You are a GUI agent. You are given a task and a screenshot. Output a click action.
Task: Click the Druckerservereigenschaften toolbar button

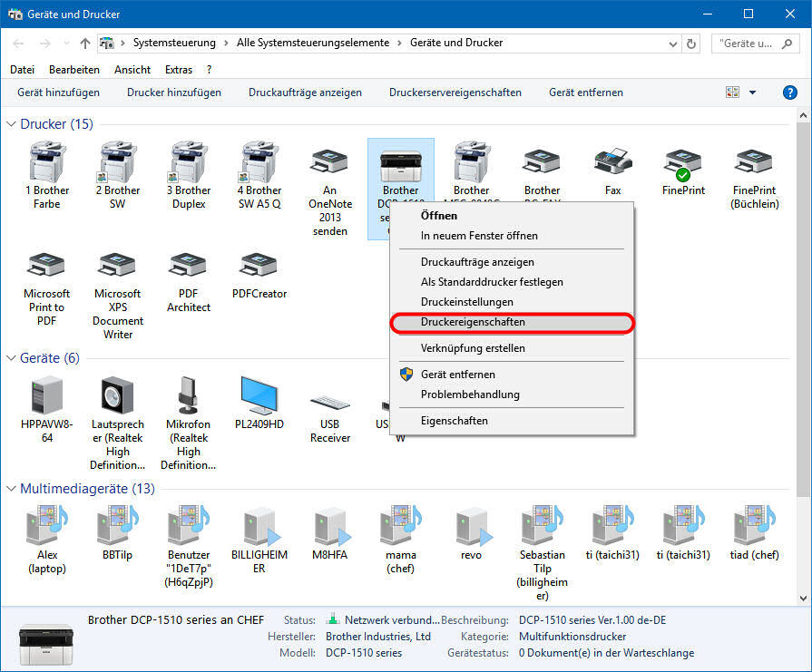pyautogui.click(x=455, y=93)
